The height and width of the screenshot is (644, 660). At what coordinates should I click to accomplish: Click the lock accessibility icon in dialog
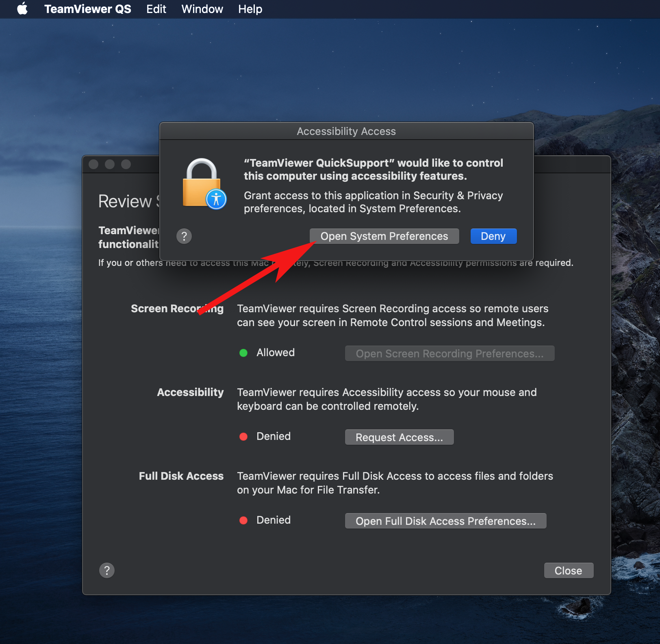pos(204,184)
